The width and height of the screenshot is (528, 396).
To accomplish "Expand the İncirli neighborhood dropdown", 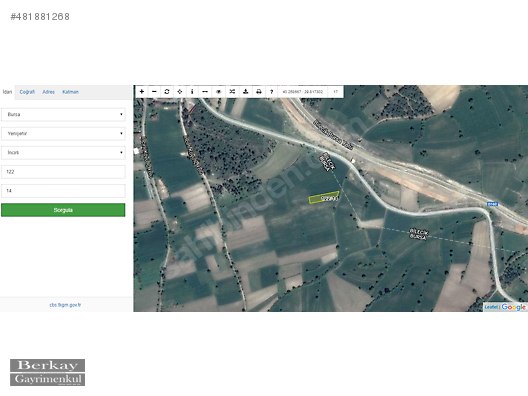I will point(63,153).
